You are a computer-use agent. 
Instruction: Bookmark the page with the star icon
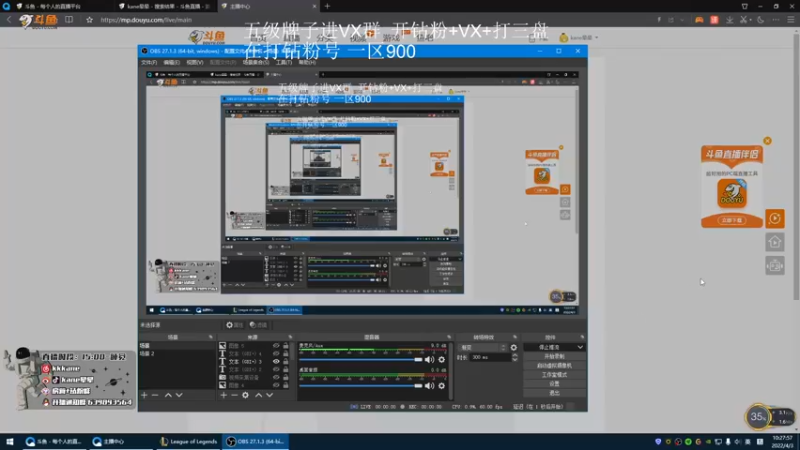coord(90,20)
